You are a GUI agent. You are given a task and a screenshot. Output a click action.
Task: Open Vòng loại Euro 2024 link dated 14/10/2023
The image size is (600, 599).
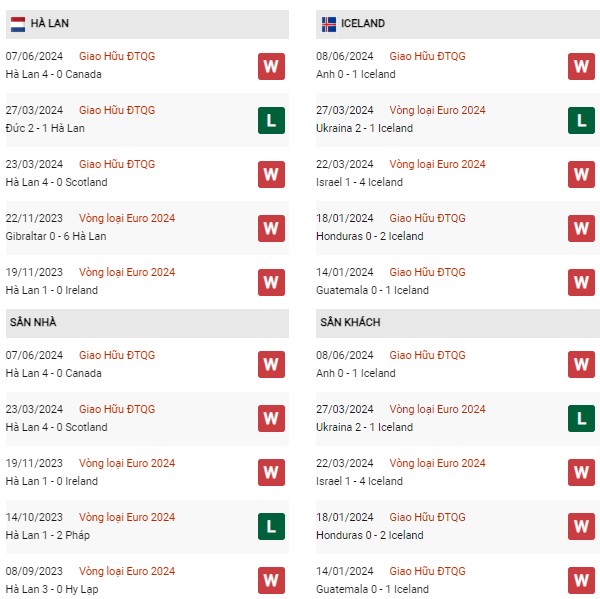[x=127, y=517]
